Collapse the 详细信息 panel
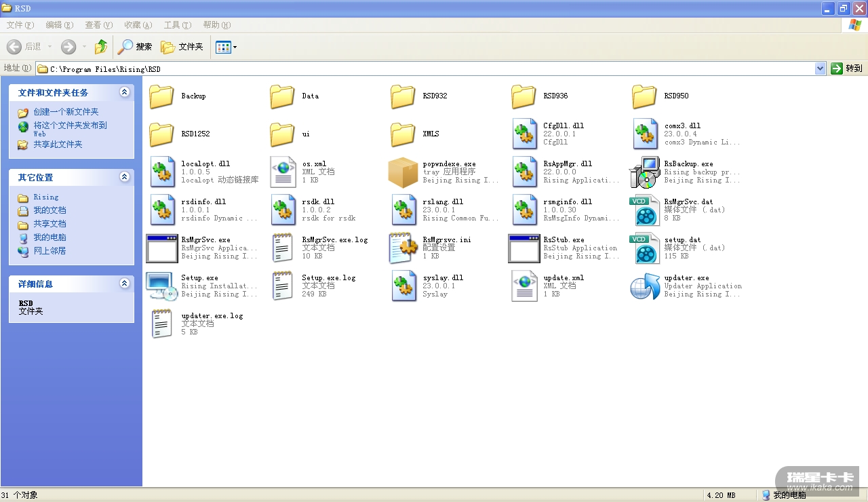Image resolution: width=868 pixels, height=502 pixels. [124, 284]
